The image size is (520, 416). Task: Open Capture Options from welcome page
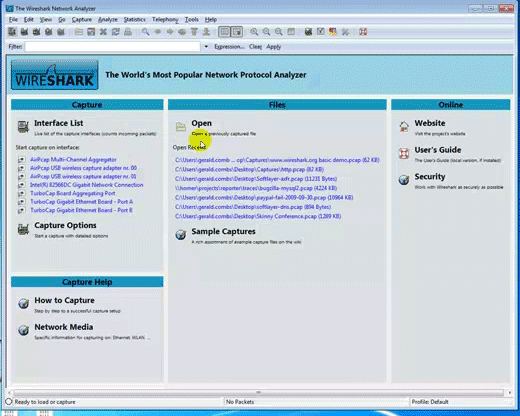point(65,225)
